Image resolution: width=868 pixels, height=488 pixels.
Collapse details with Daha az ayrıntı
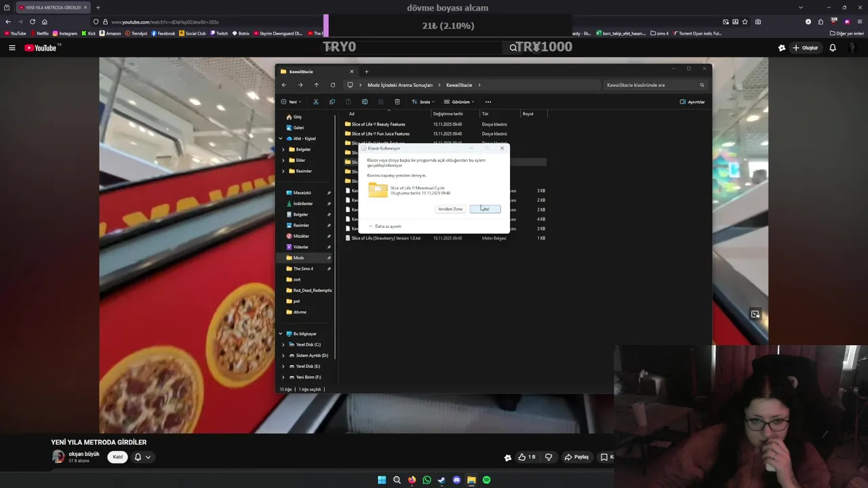(x=385, y=226)
